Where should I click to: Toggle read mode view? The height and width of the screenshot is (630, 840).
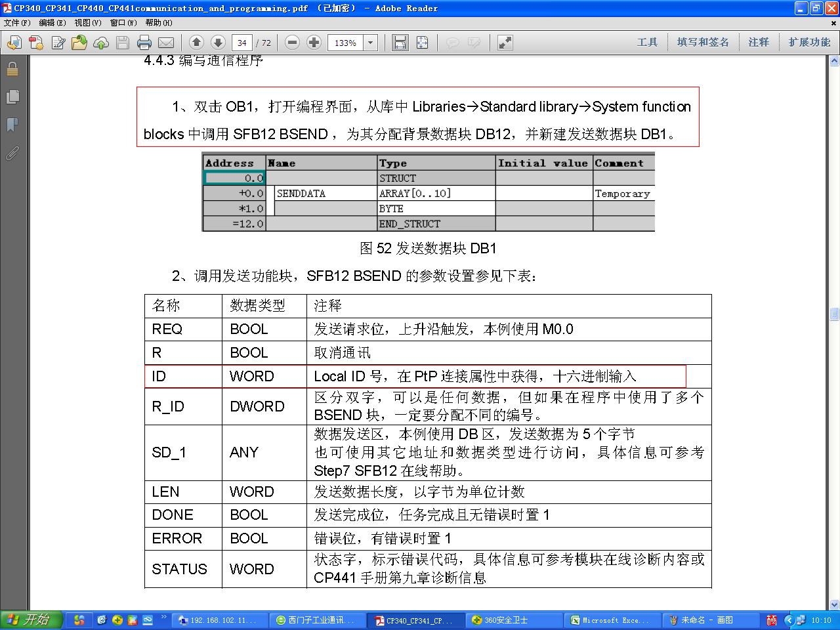point(505,43)
